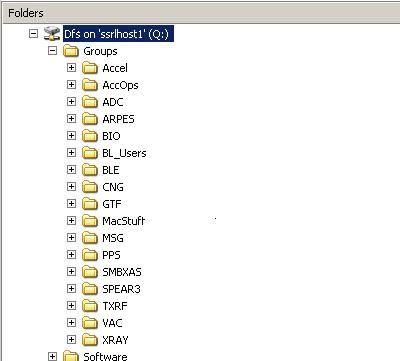Click the XRAY folder icon
The height and width of the screenshot is (361, 400).
coord(90,340)
